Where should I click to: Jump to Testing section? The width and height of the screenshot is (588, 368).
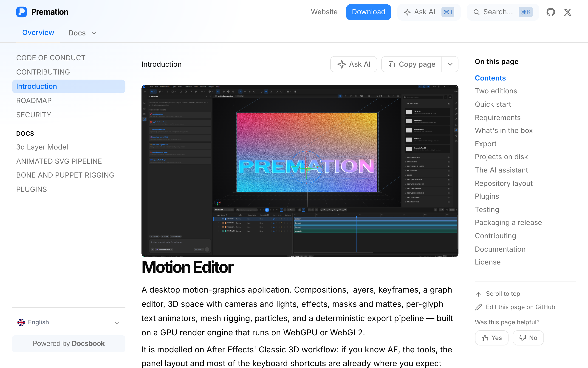(x=487, y=210)
